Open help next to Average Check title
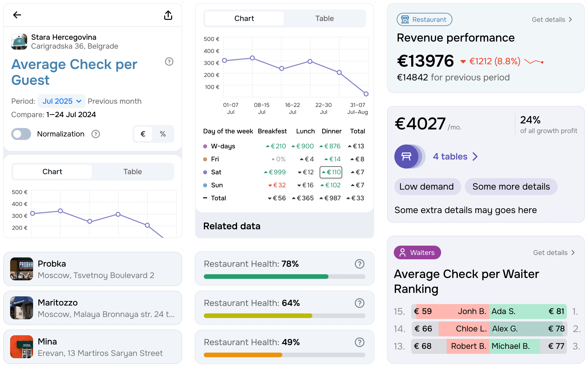This screenshot has width=588, height=367. tap(169, 62)
